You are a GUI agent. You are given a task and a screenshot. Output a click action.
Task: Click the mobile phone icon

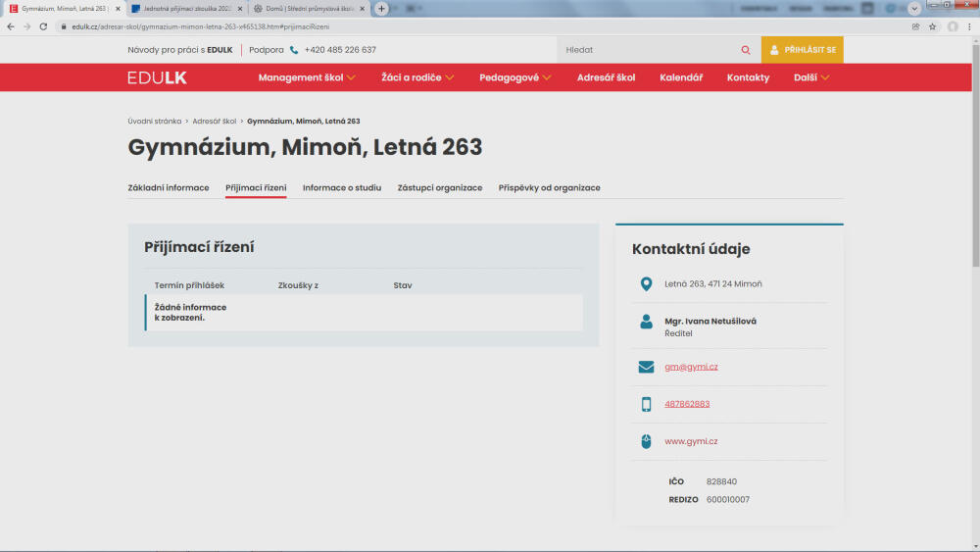[646, 404]
